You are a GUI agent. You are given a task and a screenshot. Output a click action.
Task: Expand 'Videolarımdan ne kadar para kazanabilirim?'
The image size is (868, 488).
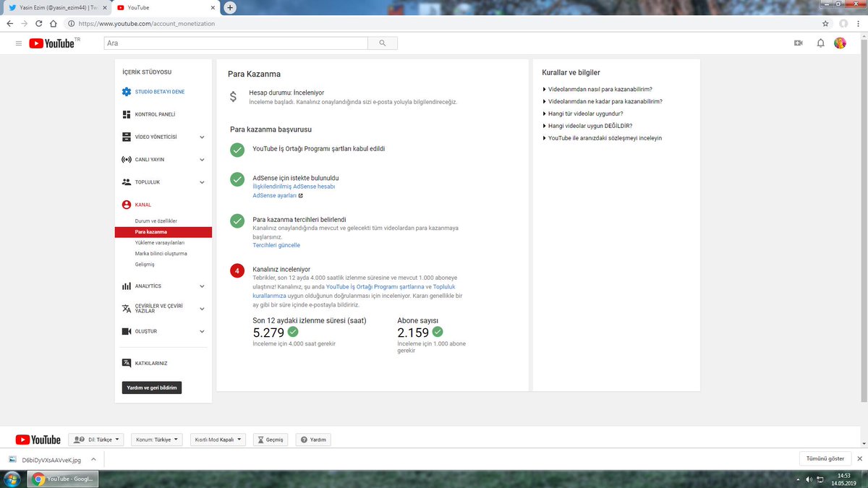click(x=603, y=102)
